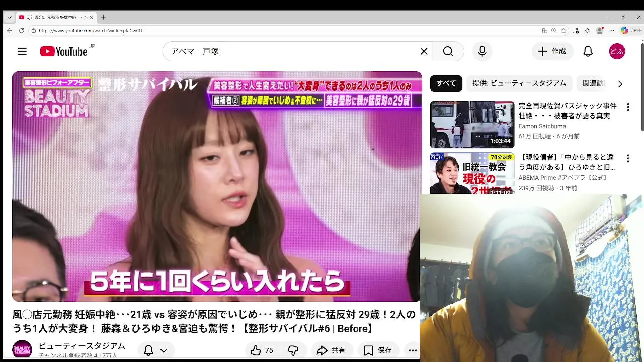644x362 pixels.
Task: Open the subscription notification bell dropdown
Action: point(155,350)
